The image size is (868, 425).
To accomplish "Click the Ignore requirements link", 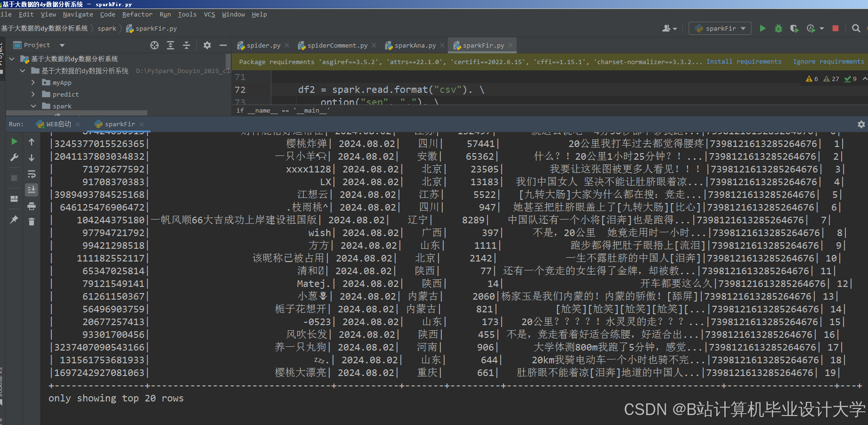I will (x=828, y=61).
